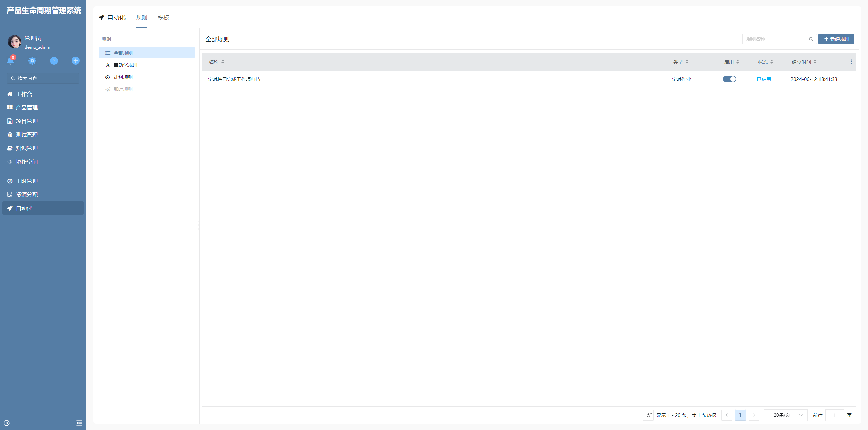Toggle the enable switch for the archive rule

[x=729, y=79]
